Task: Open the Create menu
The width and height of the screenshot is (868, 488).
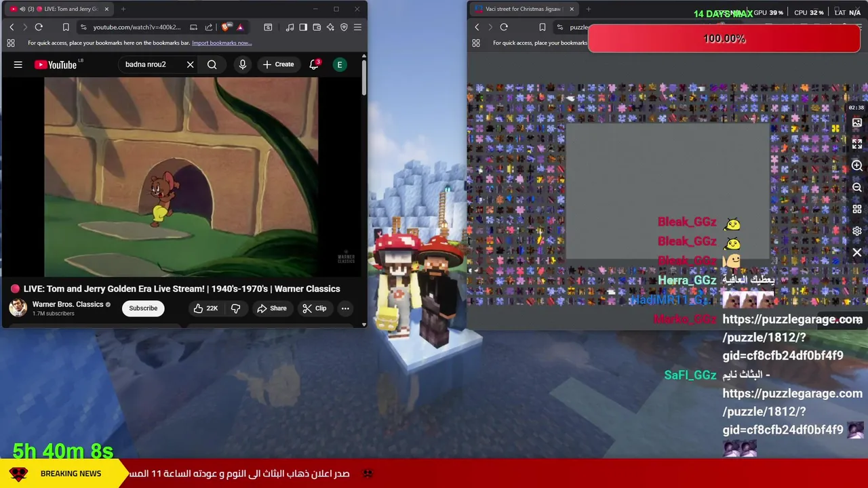Action: [x=279, y=64]
